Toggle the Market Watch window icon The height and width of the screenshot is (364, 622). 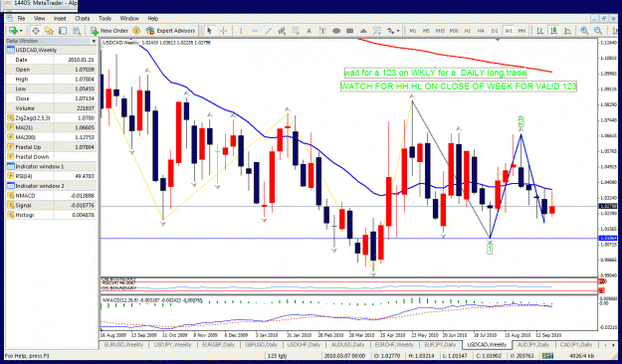[x=36, y=31]
